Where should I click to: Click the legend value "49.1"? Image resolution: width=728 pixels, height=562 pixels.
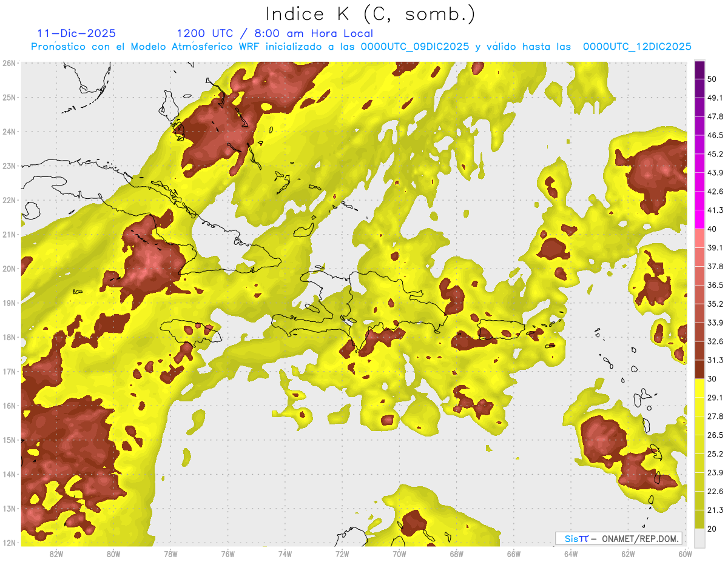[x=715, y=98]
